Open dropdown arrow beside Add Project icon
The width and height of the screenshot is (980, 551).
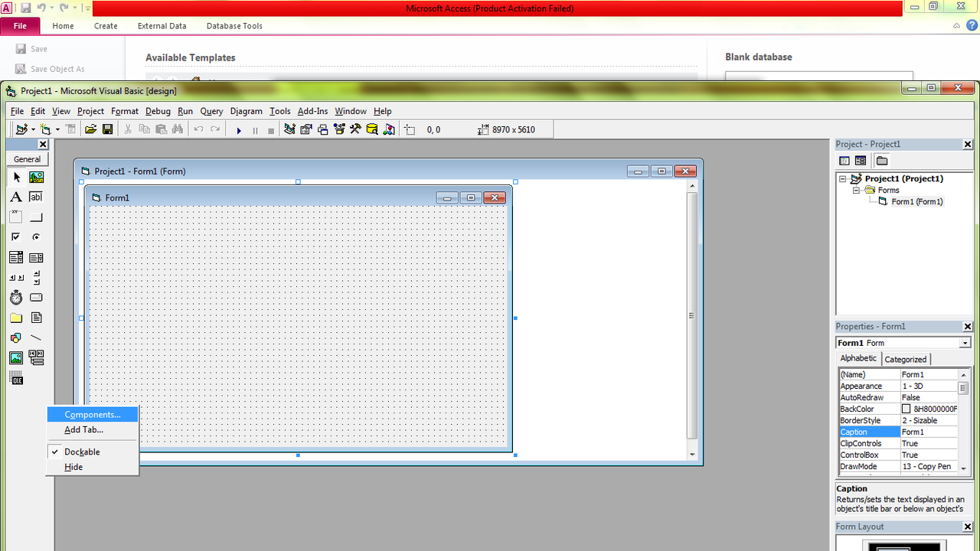coord(33,130)
